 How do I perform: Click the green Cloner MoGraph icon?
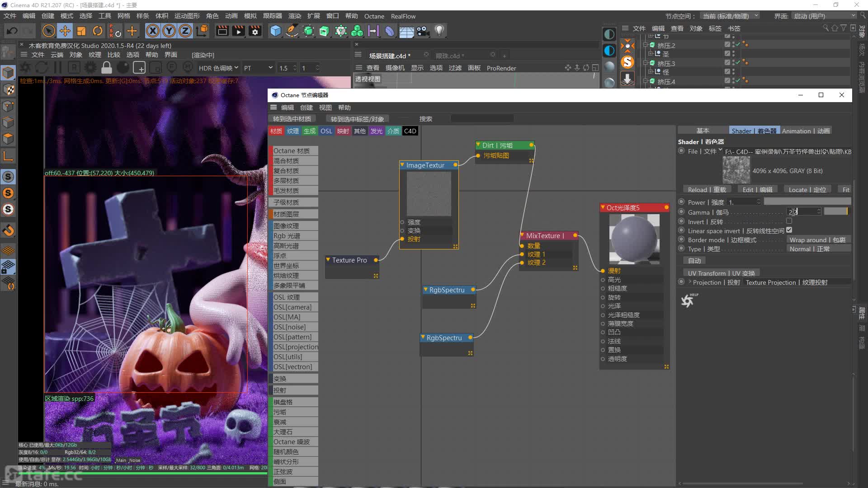pyautogui.click(x=357, y=31)
